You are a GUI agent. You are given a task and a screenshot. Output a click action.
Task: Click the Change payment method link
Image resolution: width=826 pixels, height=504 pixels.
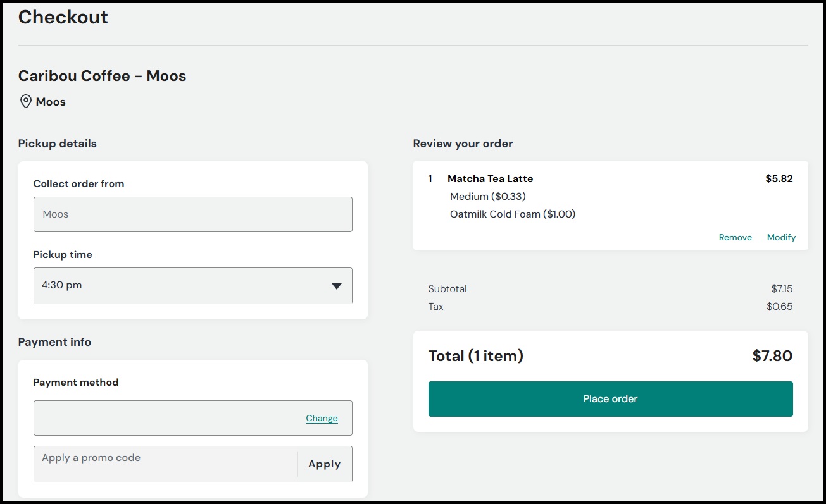click(x=322, y=418)
